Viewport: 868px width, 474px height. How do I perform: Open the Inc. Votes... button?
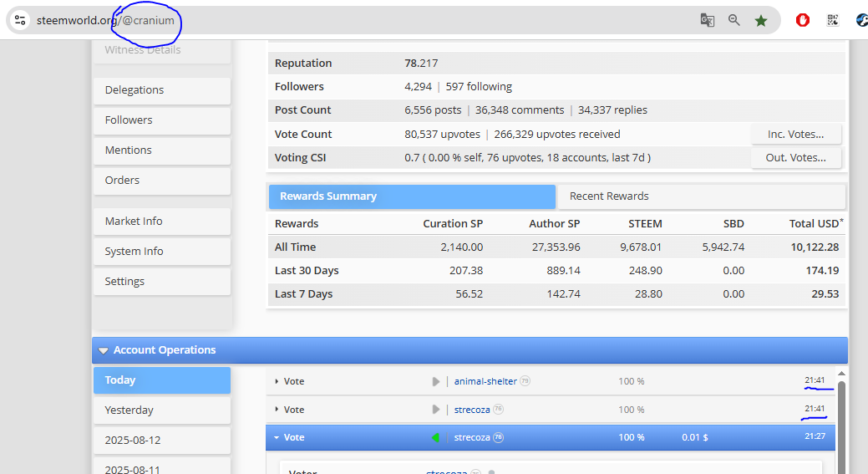point(796,134)
